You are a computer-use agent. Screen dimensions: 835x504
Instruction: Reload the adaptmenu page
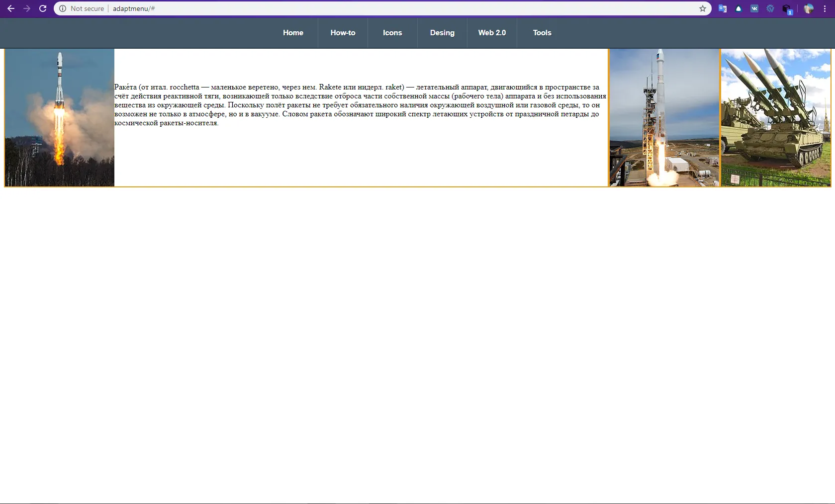point(43,8)
